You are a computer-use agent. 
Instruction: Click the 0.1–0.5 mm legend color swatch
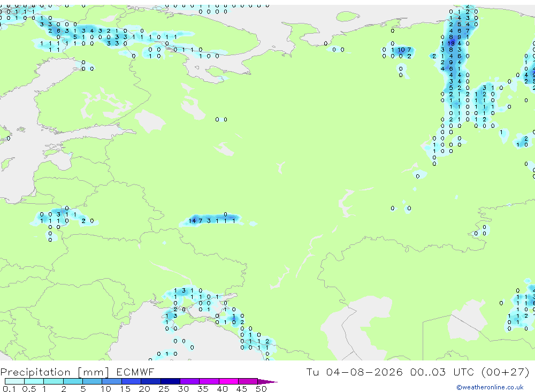(14, 381)
